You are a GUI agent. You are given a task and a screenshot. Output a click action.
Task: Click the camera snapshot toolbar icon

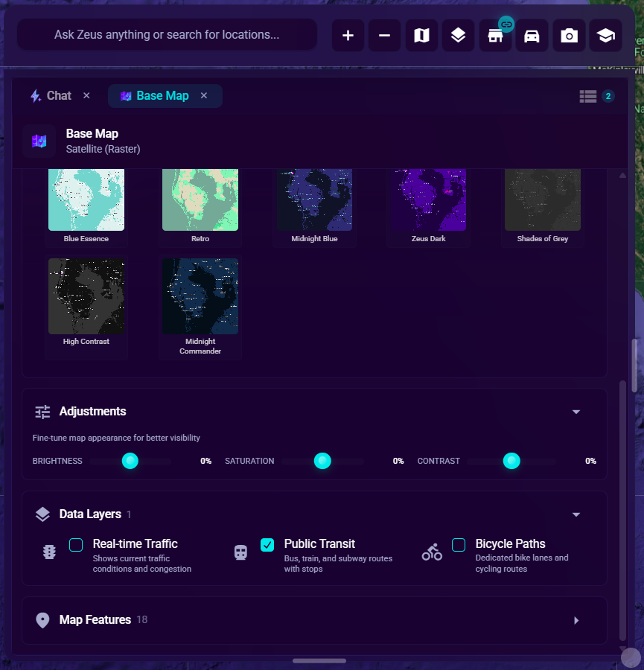[569, 36]
